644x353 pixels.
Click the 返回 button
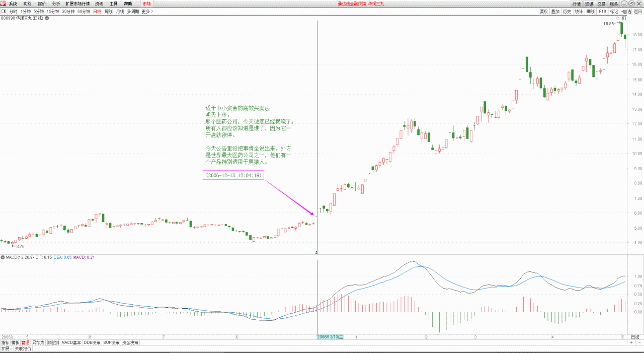click(x=638, y=11)
